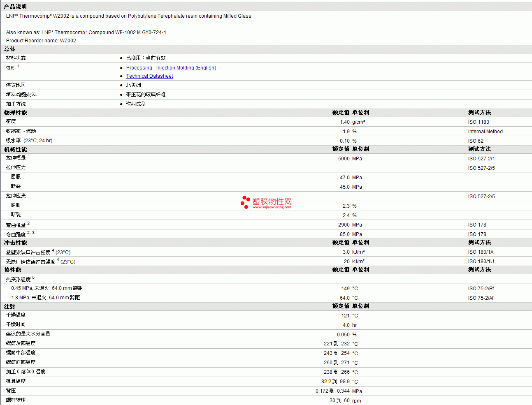Click the 拉伸应力 row label
The height and width of the screenshot is (405, 532).
click(x=16, y=167)
